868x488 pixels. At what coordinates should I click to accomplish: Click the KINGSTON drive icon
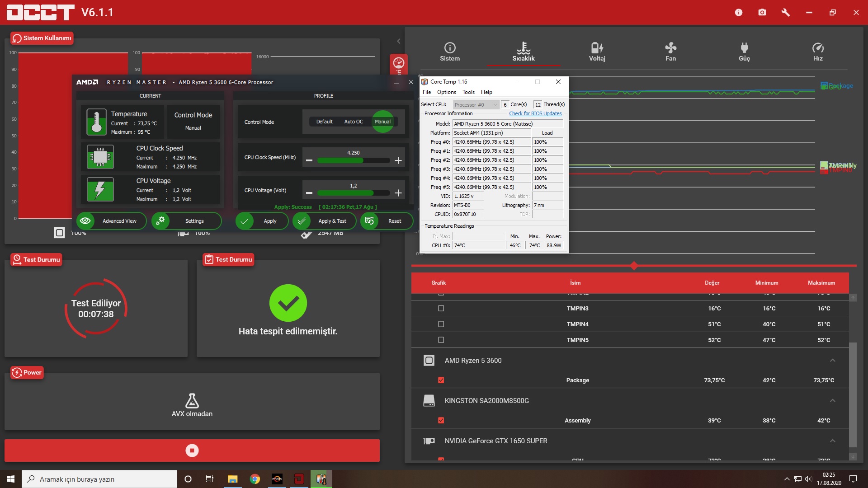pyautogui.click(x=429, y=401)
